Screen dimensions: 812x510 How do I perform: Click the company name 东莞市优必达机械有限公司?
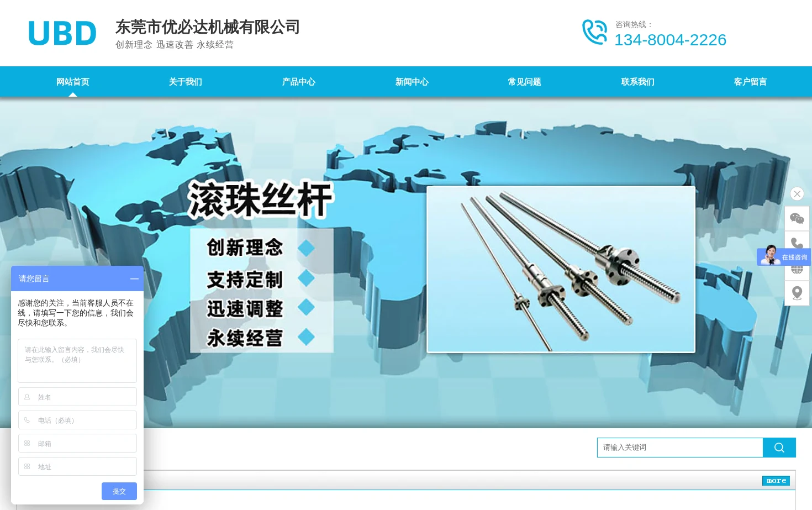click(x=208, y=27)
